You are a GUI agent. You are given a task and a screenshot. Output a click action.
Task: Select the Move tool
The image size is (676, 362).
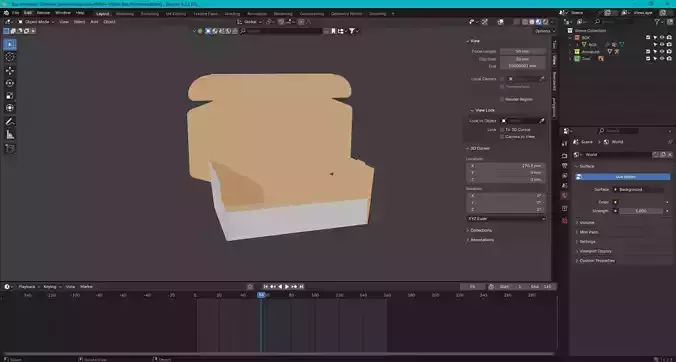pos(10,71)
